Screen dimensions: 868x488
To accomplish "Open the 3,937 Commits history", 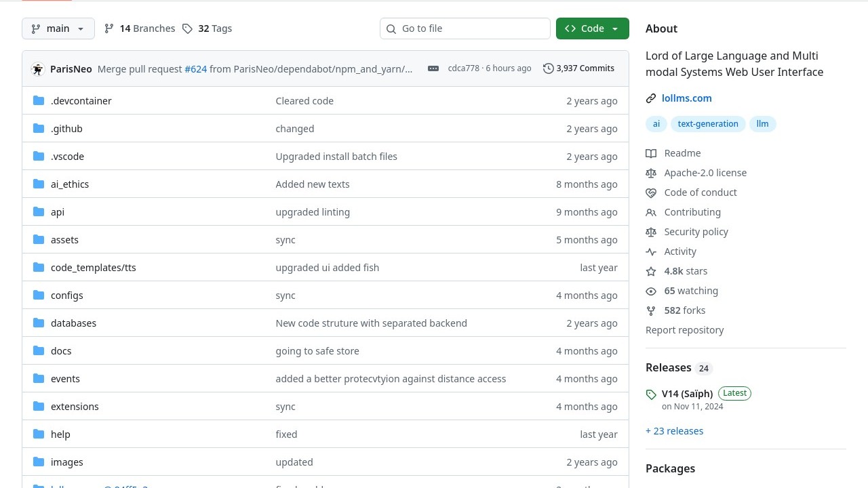I will 578,68.
